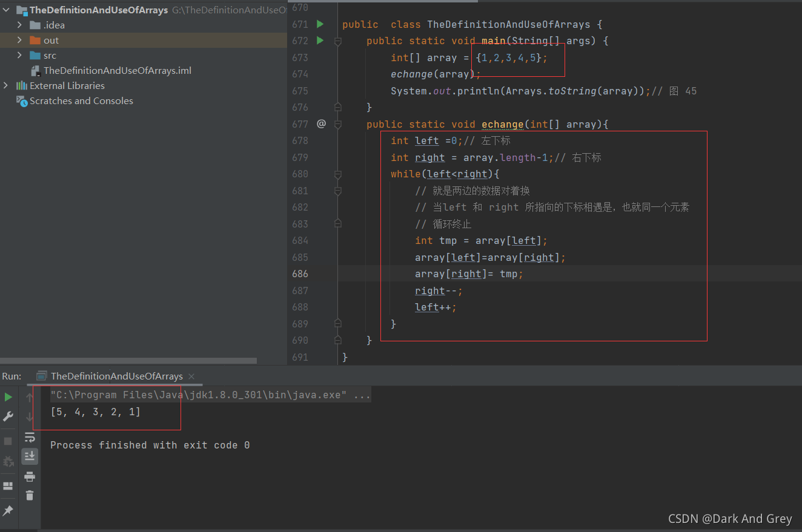The height and width of the screenshot is (532, 802).
Task: Click the .iml file icon
Action: pyautogui.click(x=35, y=71)
